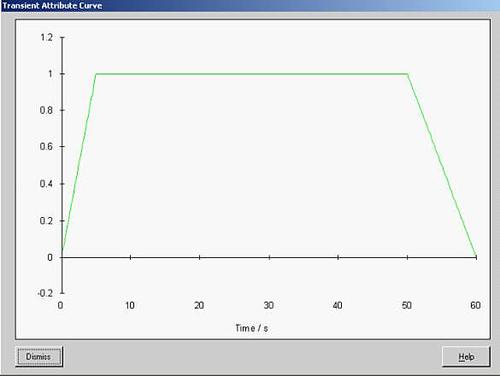Click the '50' x-axis label

pyautogui.click(x=407, y=305)
